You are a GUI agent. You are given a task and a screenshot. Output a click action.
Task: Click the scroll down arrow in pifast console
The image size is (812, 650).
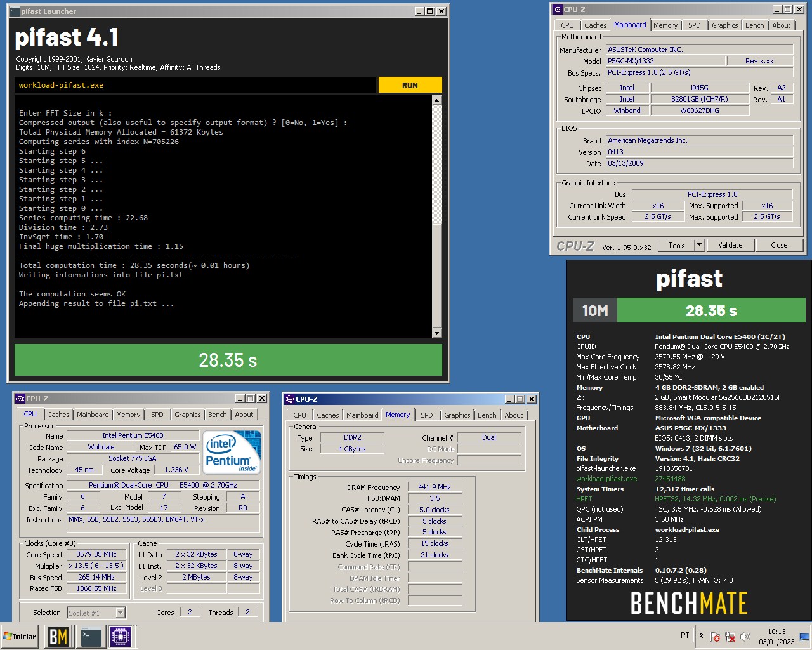click(436, 333)
